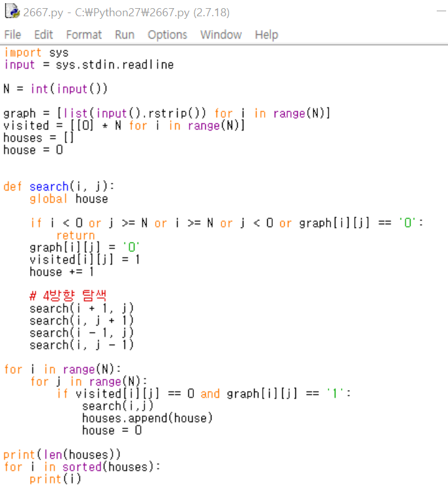Click the line 'print(len(houses))'
Image resolution: width=448 pixels, height=492 pixels.
[62, 454]
